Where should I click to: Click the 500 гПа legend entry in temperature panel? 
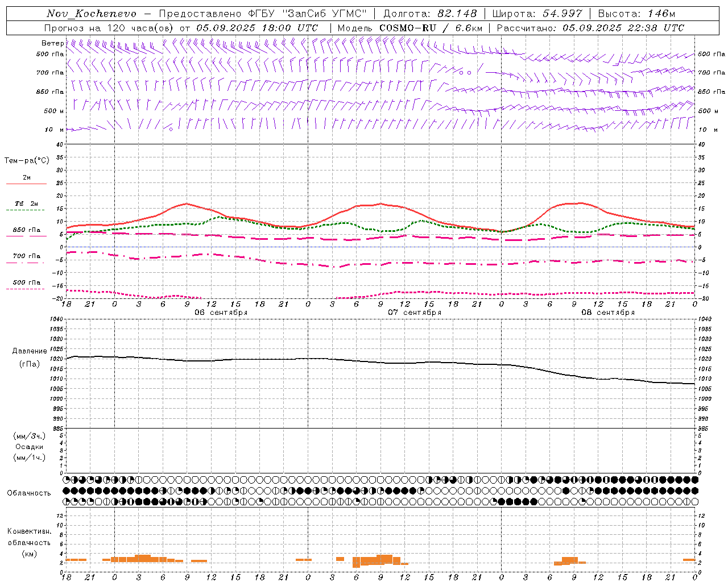pos(26,282)
